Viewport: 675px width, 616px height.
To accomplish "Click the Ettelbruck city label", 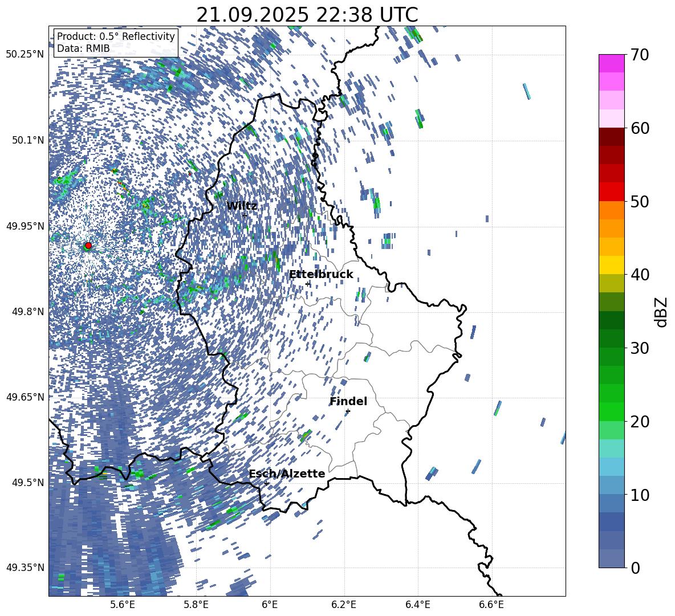I will [321, 275].
